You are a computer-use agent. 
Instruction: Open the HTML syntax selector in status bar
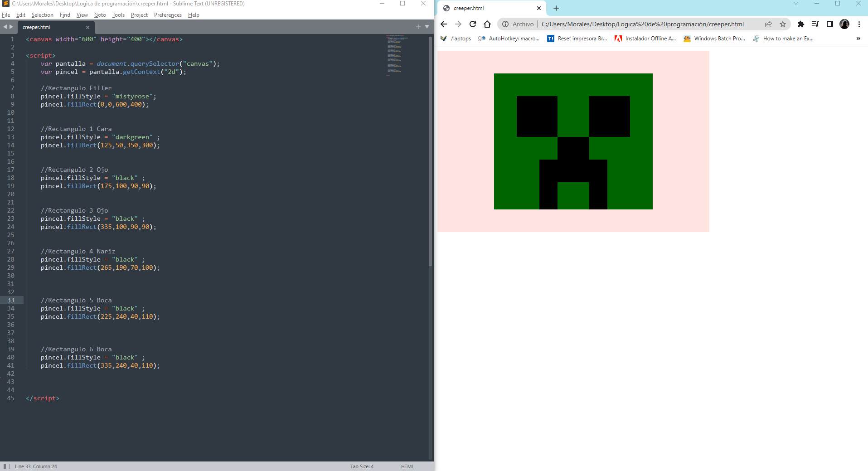[407, 466]
